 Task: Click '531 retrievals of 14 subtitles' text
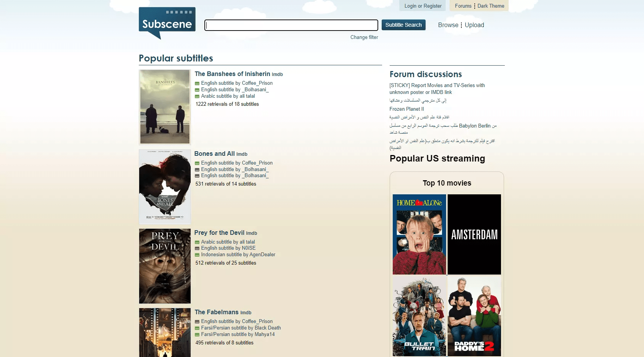pos(226,184)
